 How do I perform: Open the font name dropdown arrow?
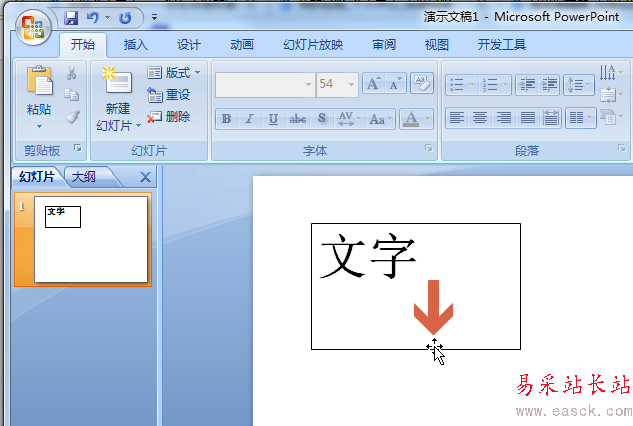(x=308, y=84)
